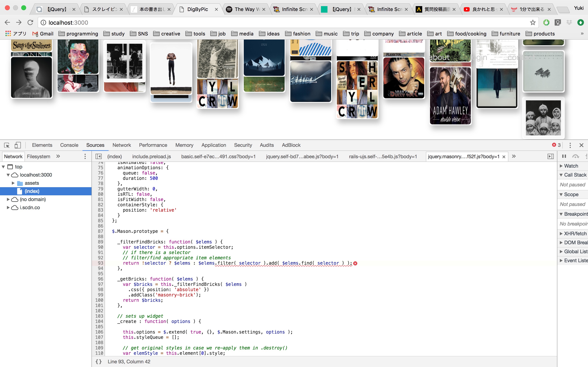
Task: Open include.preload.js file tab
Action: tap(151, 157)
